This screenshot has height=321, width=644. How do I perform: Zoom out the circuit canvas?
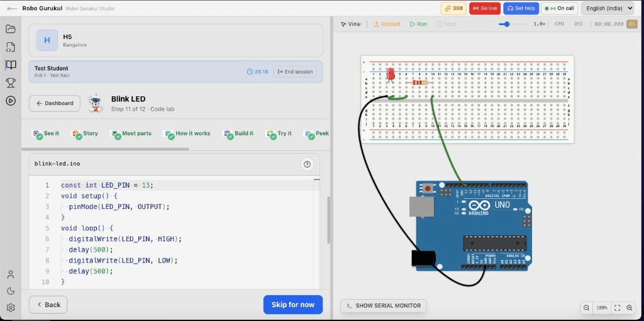tap(587, 307)
